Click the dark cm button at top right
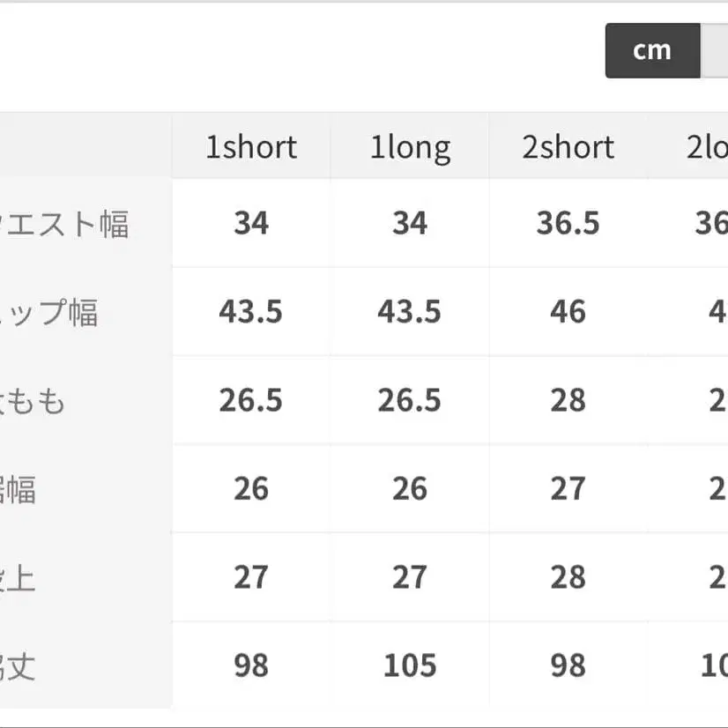 tap(651, 50)
